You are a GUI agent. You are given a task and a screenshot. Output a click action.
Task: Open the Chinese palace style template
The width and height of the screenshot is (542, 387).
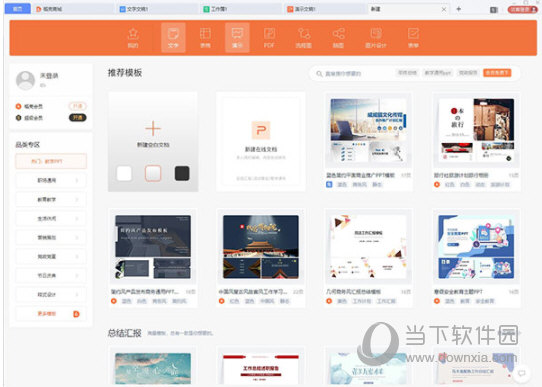pos(261,258)
